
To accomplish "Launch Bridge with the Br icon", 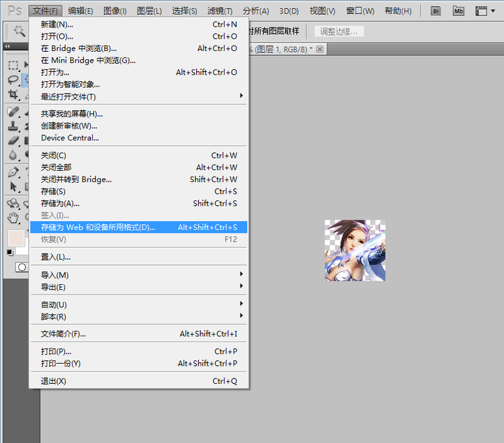I will tap(435, 11).
